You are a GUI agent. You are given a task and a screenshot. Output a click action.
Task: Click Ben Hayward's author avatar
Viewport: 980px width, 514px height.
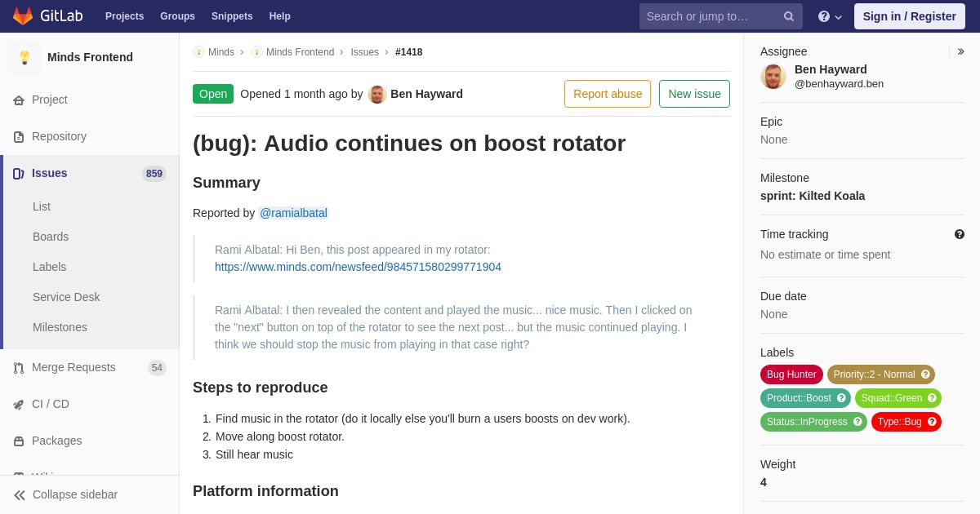[x=377, y=94]
